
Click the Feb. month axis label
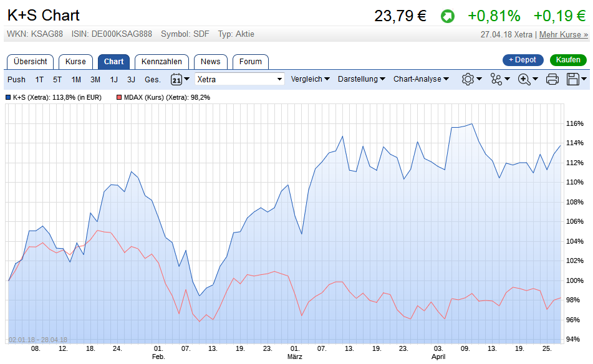[x=158, y=357]
